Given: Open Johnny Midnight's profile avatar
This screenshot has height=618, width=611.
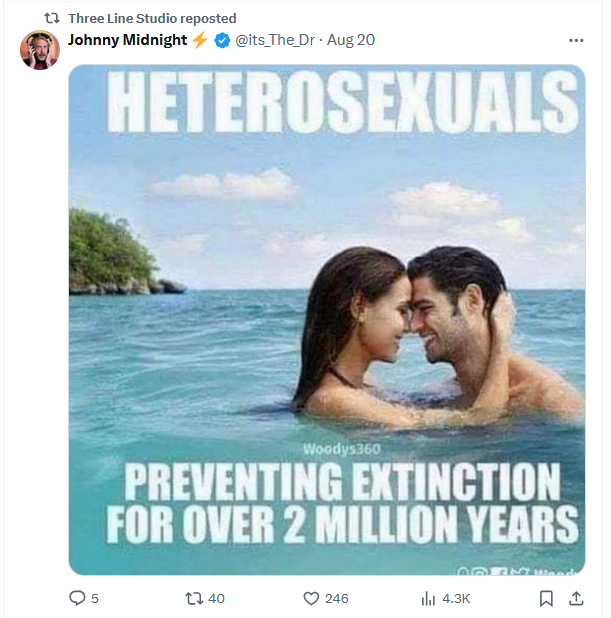Looking at the screenshot, I should (40, 49).
